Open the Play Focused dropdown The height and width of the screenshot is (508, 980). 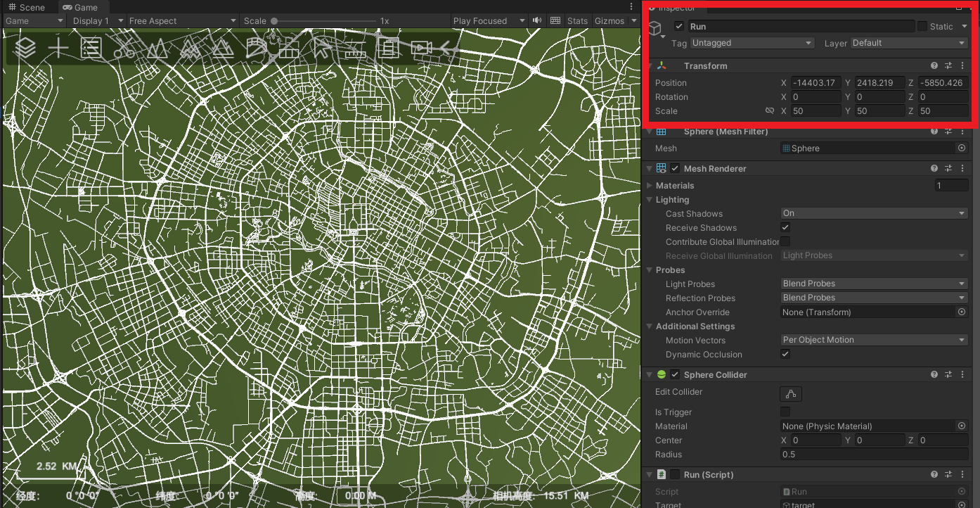(x=489, y=20)
